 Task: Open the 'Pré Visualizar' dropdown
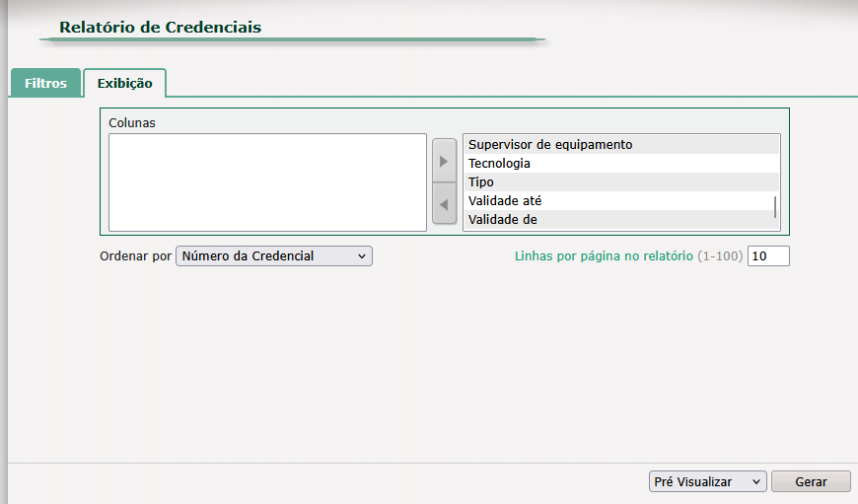click(707, 481)
